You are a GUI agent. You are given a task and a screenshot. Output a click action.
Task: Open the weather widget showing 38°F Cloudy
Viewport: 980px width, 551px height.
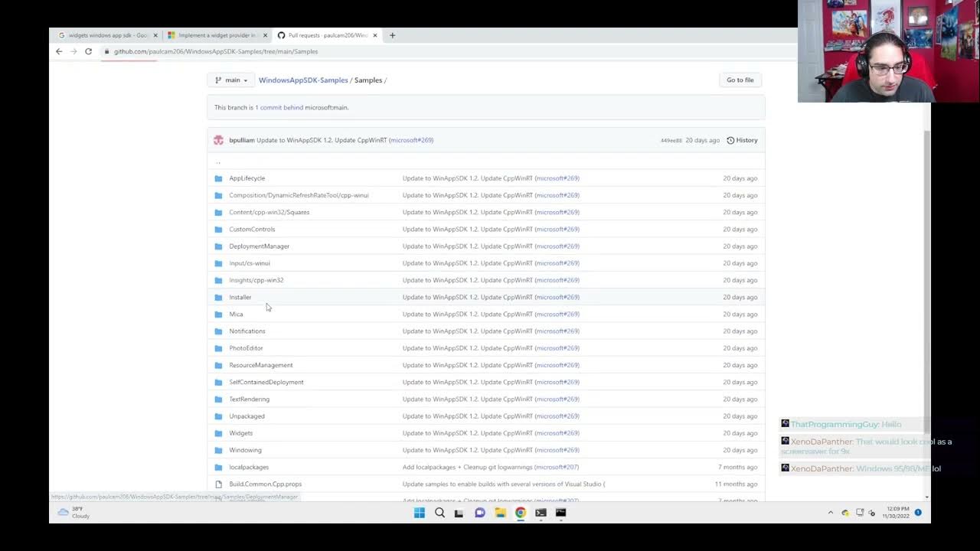coord(73,512)
